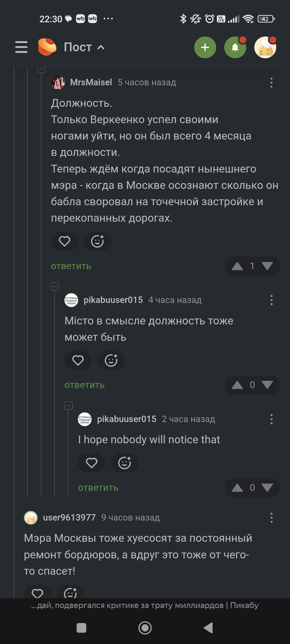Tap the Pikabu logo icon
Screen dimensions: 290x644
47,47
